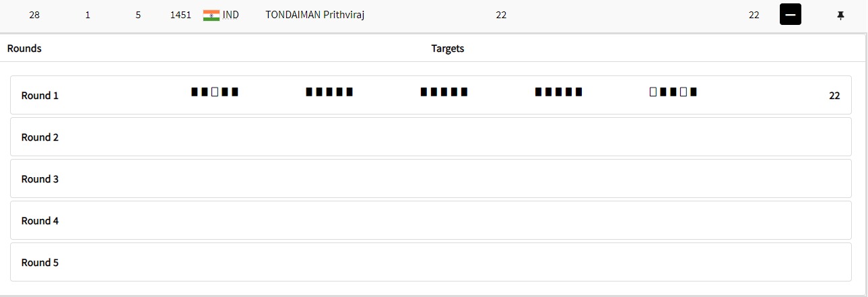Pin the TONDAIMAN Prithviraj row
868x297 pixels.
point(840,15)
